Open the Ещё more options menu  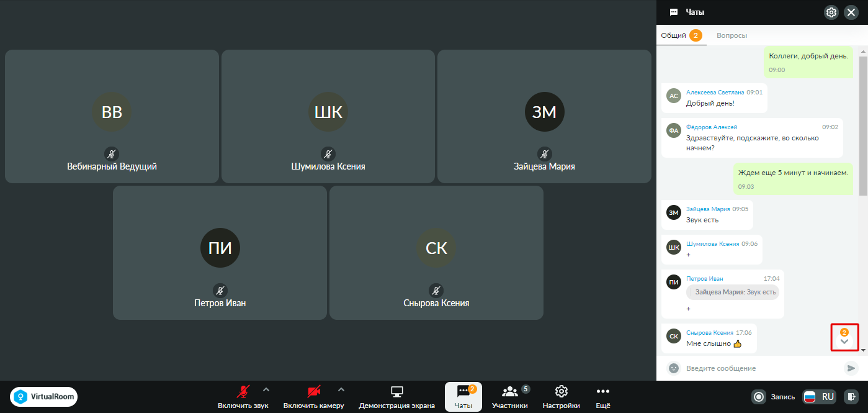(603, 397)
